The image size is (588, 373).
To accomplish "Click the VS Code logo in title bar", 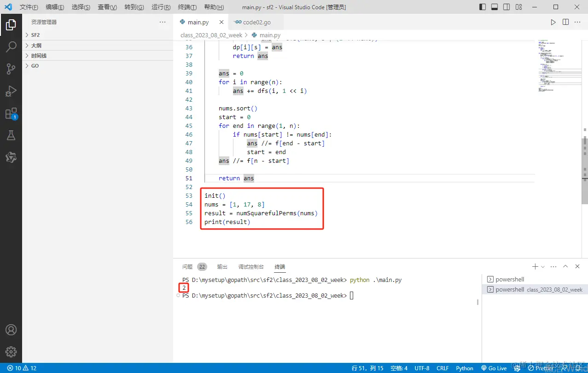I will (8, 7).
